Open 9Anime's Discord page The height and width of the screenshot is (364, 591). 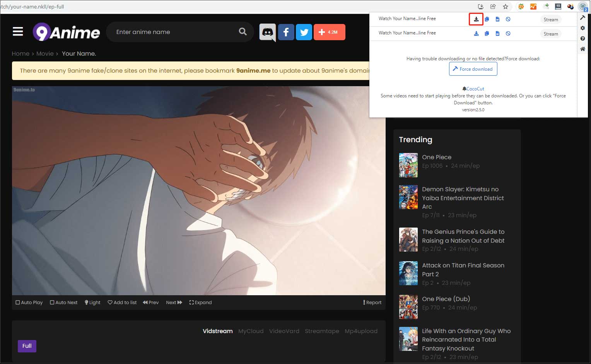click(x=267, y=32)
